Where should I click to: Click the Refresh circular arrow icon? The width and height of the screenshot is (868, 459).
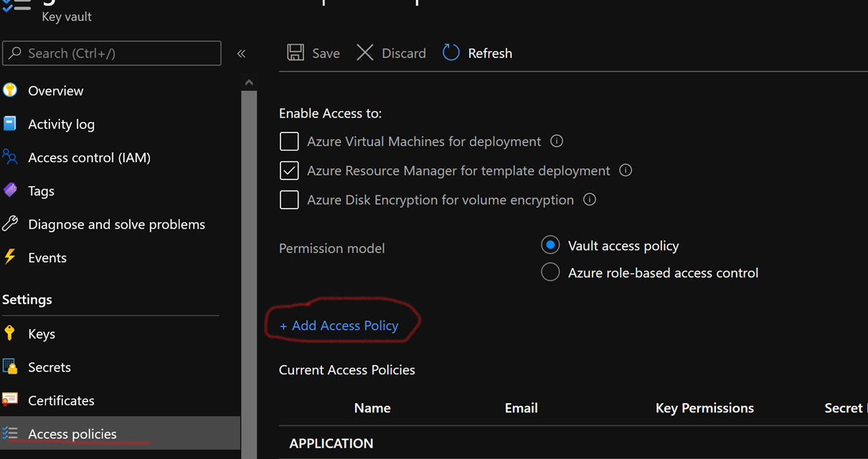click(450, 52)
